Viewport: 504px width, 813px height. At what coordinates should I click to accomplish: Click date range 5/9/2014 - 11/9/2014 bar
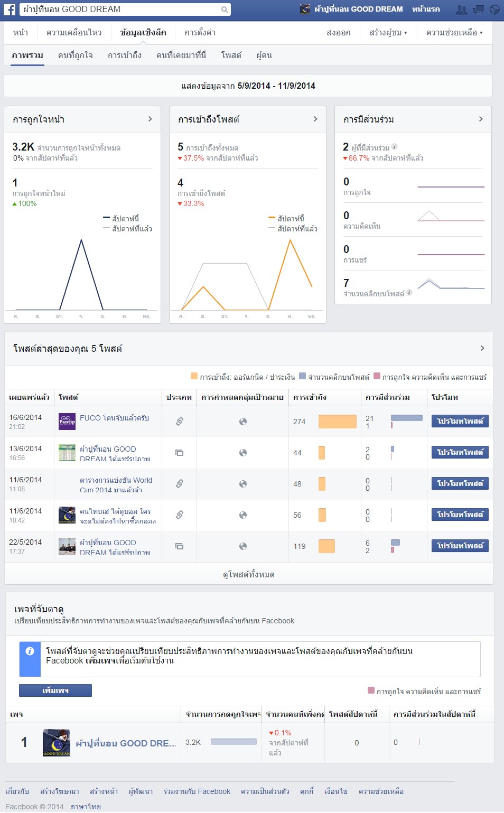click(248, 86)
